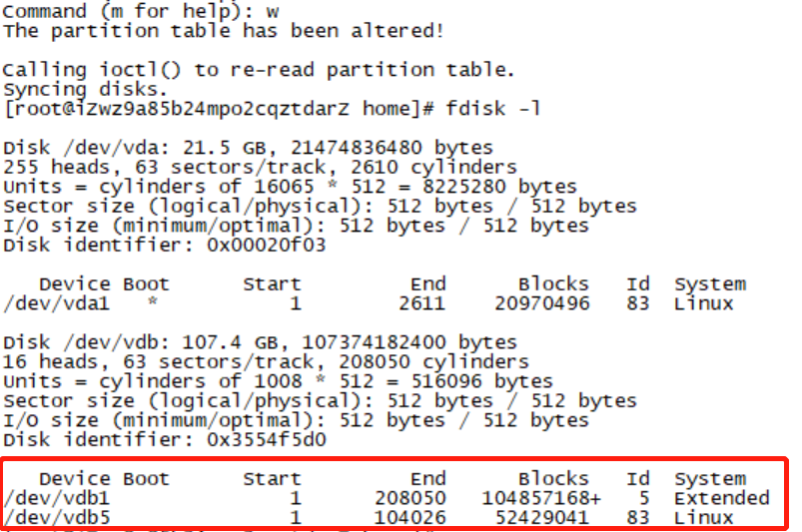Click the boot asterisk for /dev/vda1

click(152, 302)
